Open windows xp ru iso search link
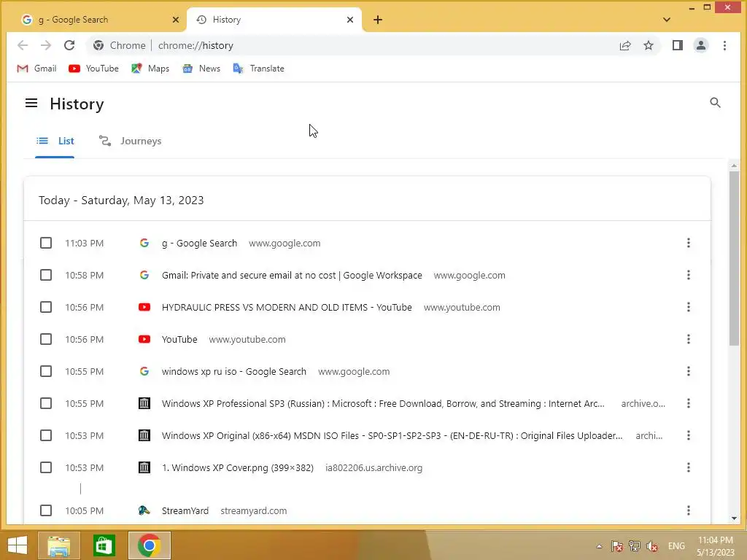 coord(234,371)
